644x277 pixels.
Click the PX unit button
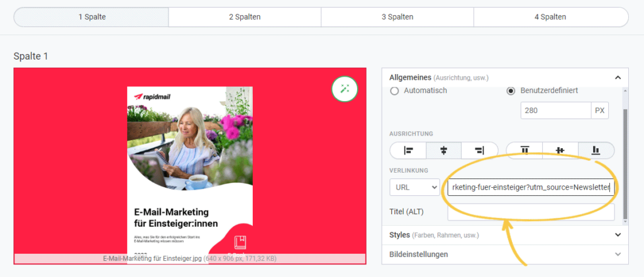click(600, 111)
